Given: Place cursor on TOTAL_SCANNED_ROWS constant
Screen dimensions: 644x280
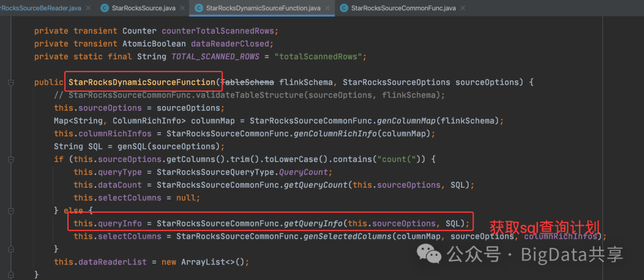Looking at the screenshot, I should coord(215,57).
